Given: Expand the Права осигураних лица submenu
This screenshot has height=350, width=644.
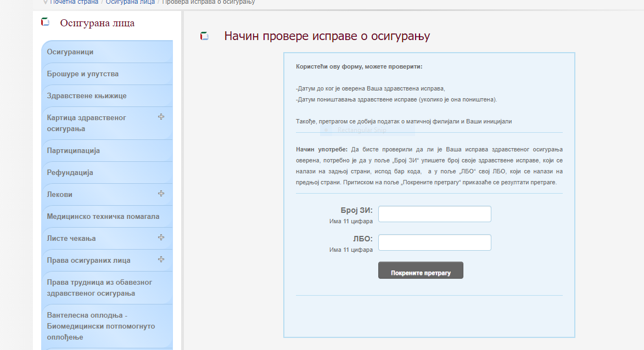Looking at the screenshot, I should (x=161, y=259).
